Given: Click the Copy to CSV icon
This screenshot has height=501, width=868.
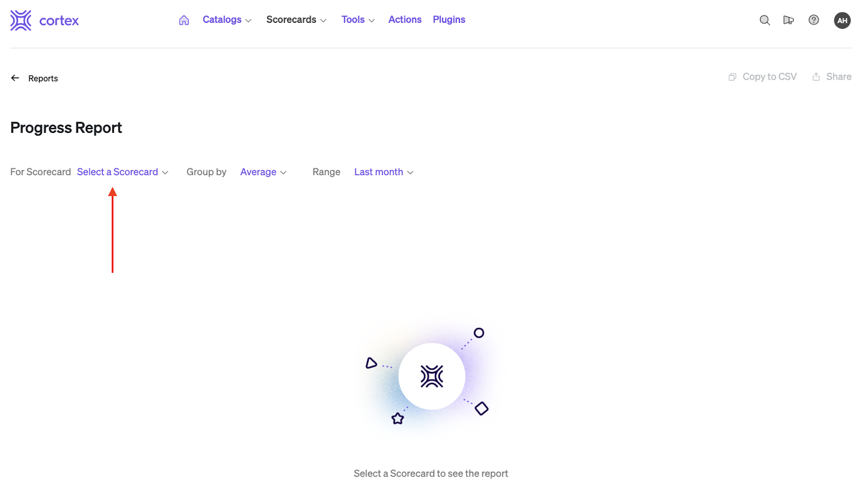Looking at the screenshot, I should tap(732, 77).
